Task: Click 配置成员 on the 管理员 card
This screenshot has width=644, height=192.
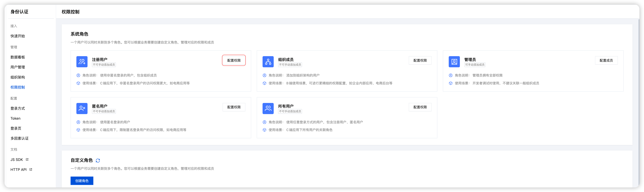Action: (x=606, y=60)
